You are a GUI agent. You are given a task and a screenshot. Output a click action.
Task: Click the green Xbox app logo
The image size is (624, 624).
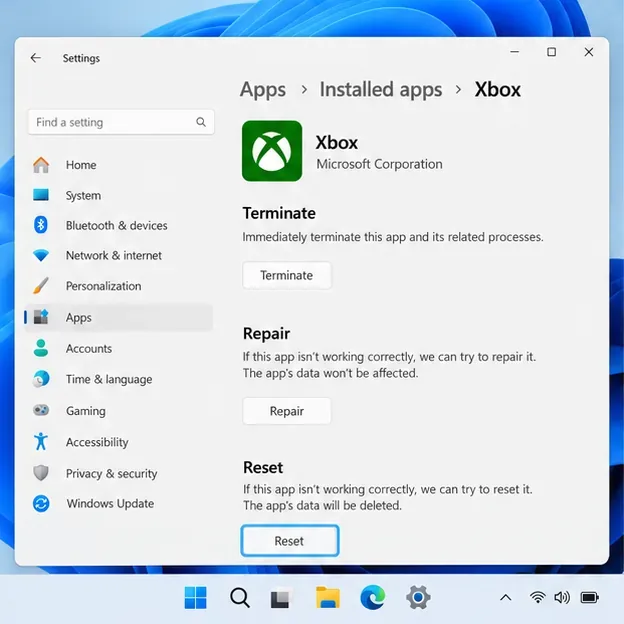pos(272,151)
